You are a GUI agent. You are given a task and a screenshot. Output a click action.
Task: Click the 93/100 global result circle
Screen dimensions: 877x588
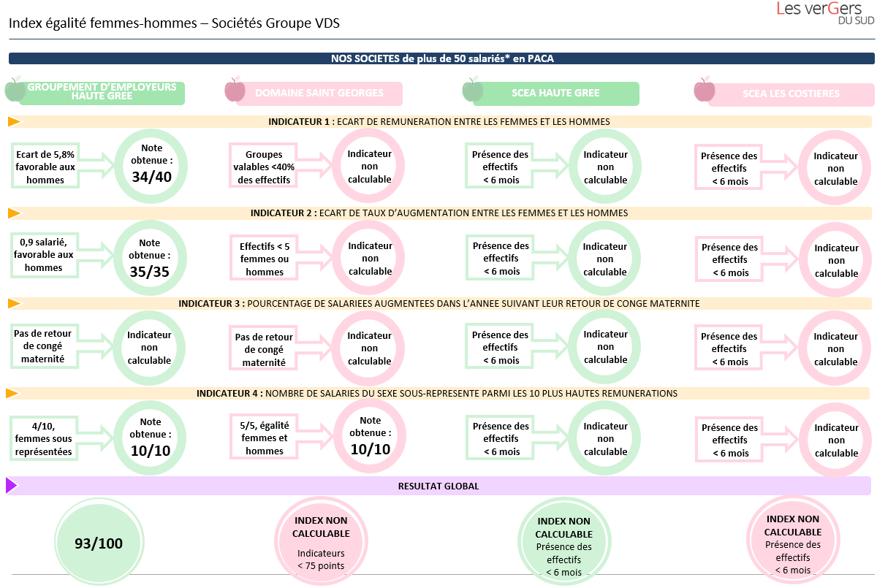pos(99,543)
